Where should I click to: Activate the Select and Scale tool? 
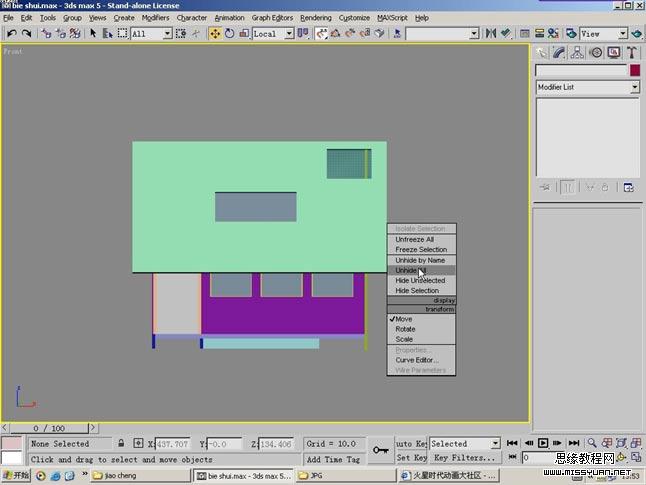tap(244, 33)
